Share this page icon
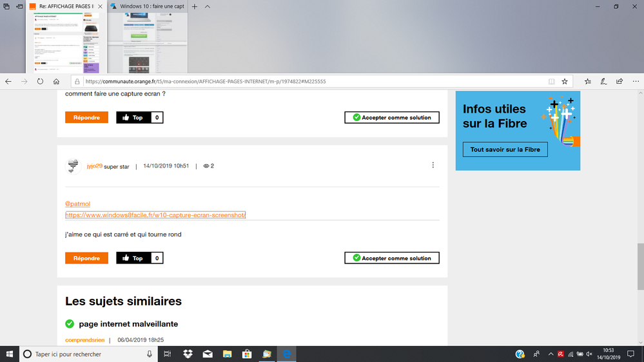 (620, 81)
